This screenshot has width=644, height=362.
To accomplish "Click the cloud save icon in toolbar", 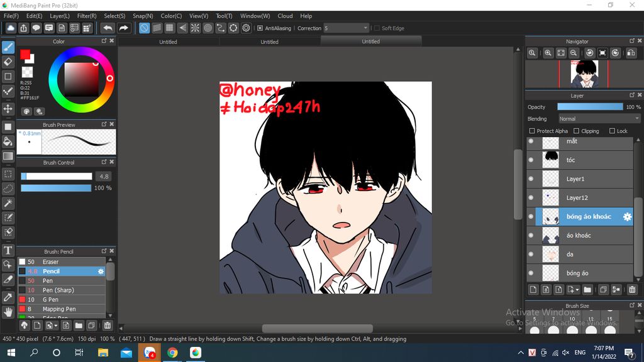I will click(x=11, y=28).
